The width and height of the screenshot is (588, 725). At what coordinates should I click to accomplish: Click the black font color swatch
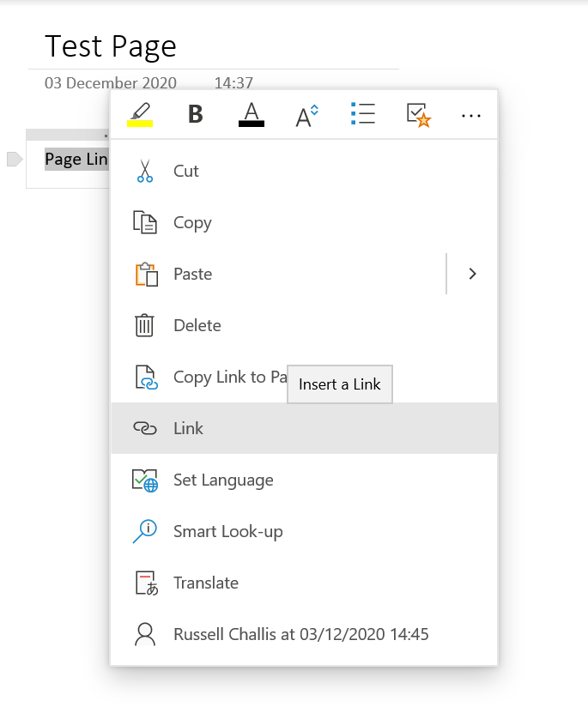tap(251, 122)
